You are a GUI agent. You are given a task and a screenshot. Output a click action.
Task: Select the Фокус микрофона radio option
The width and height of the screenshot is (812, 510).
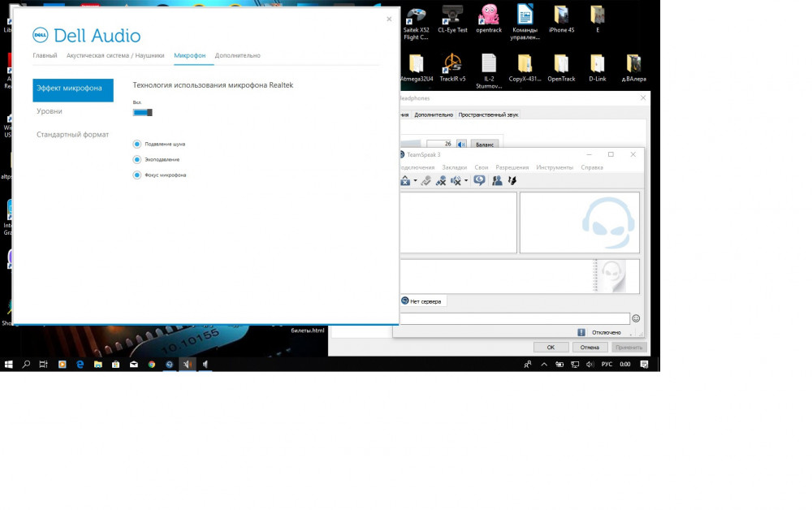coord(136,175)
